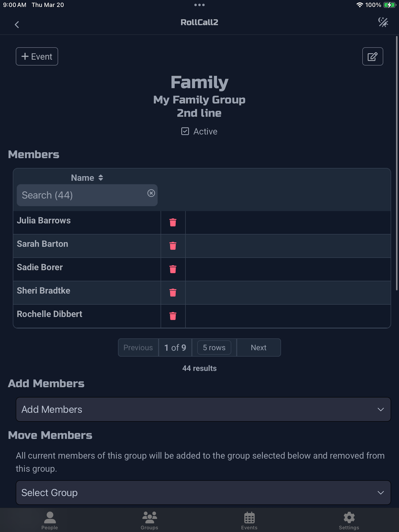Toggle the Active checkbox
The image size is (399, 532).
click(x=185, y=131)
